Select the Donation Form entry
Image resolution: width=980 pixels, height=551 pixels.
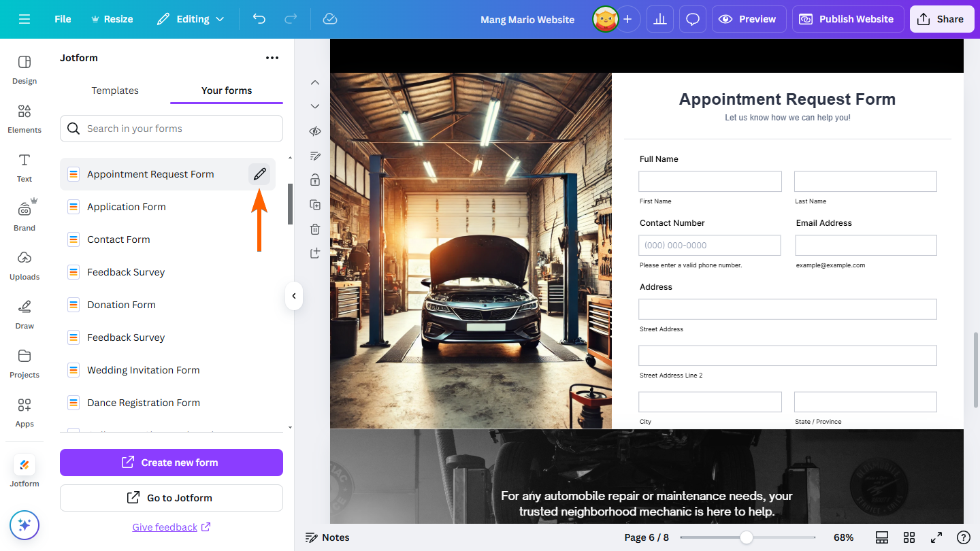[167, 305]
